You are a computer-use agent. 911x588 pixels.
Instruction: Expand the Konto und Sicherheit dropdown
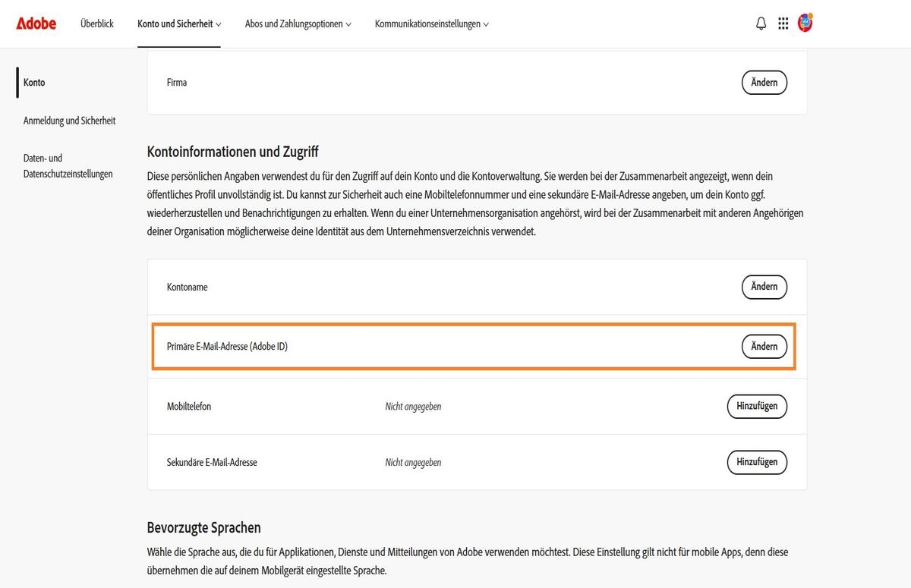tap(178, 24)
